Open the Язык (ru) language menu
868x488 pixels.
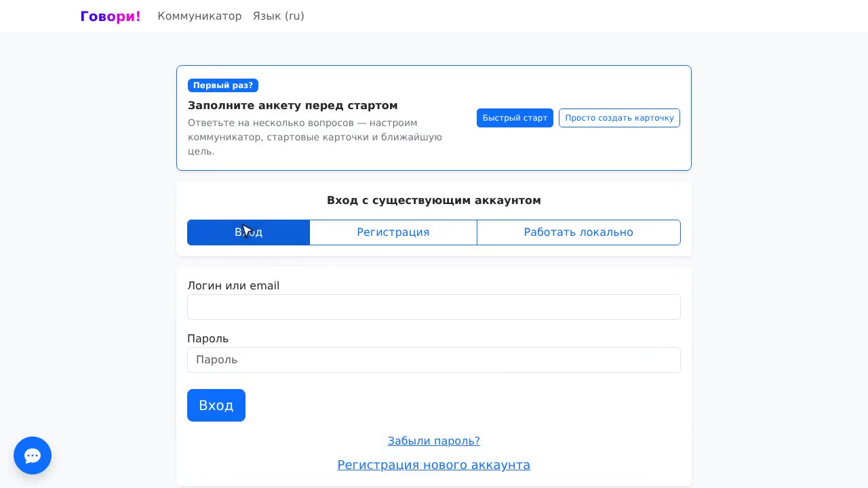pos(279,16)
